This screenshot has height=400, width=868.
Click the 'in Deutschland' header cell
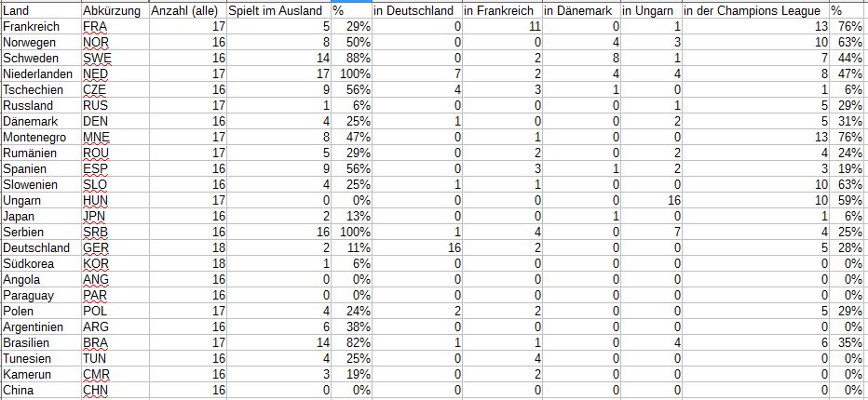click(414, 10)
